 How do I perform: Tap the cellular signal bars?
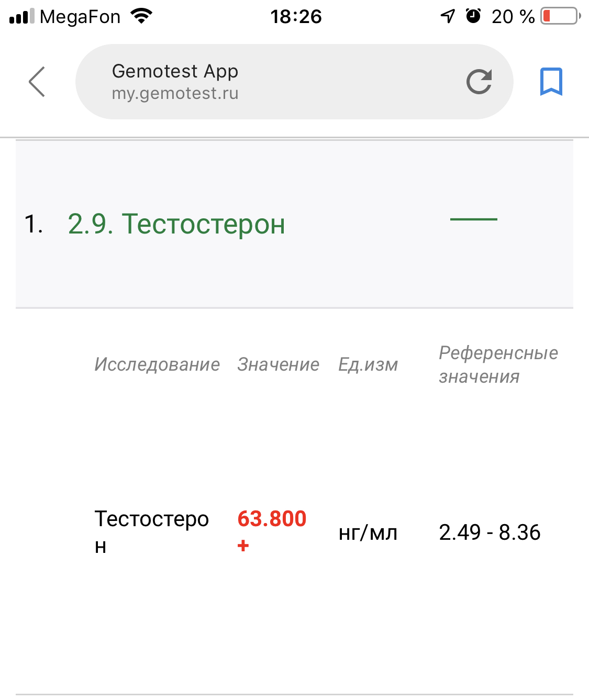pyautogui.click(x=21, y=17)
